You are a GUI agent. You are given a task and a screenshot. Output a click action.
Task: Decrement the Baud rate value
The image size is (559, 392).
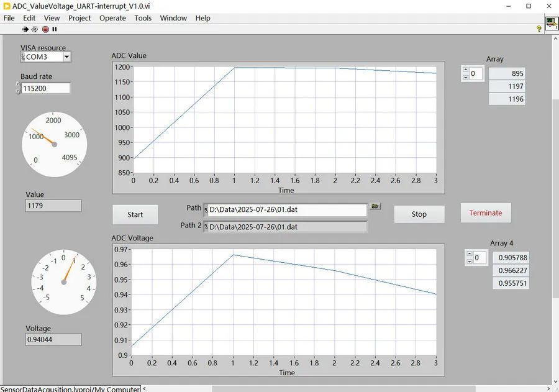tap(18, 91)
